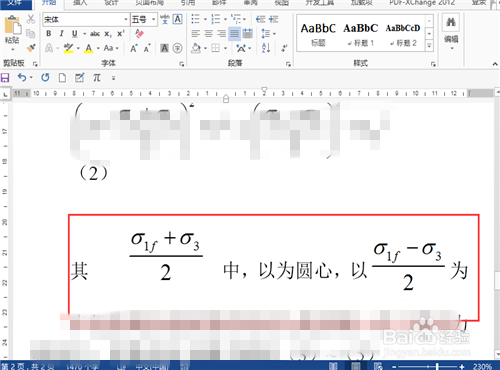This screenshot has width=500, height=370.
Task: Open the References ribbon tab
Action: 188,3
